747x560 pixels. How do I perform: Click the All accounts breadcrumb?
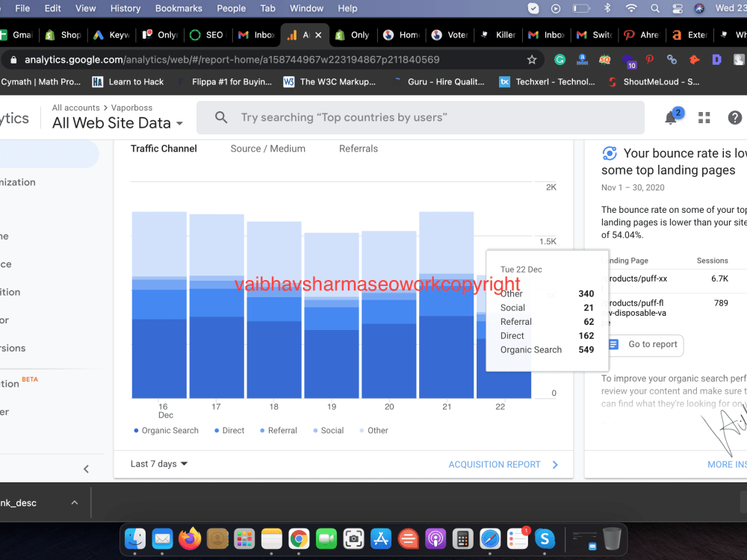coord(75,108)
